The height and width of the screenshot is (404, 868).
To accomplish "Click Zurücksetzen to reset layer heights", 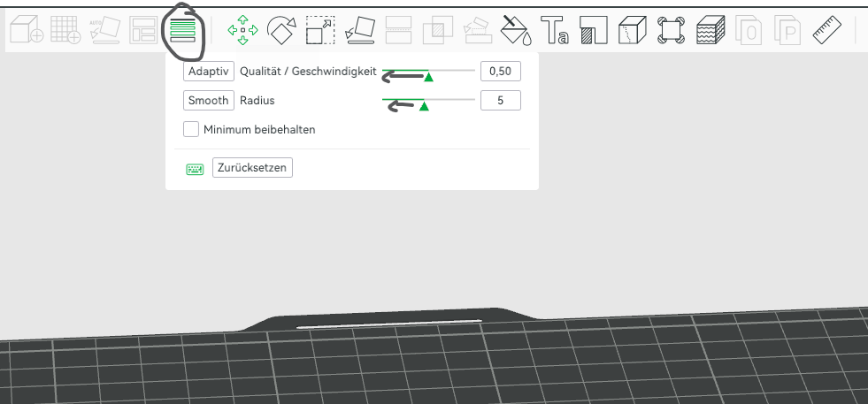I will pos(252,168).
